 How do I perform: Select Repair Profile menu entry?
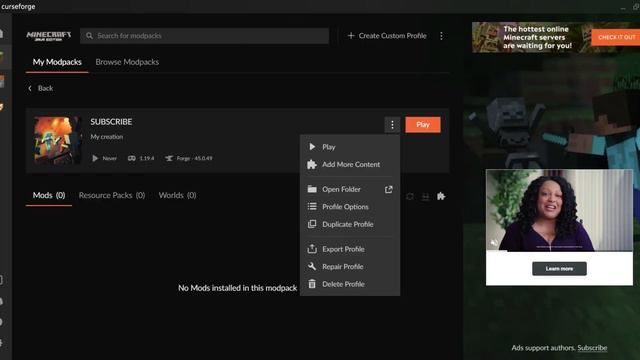(x=350, y=267)
